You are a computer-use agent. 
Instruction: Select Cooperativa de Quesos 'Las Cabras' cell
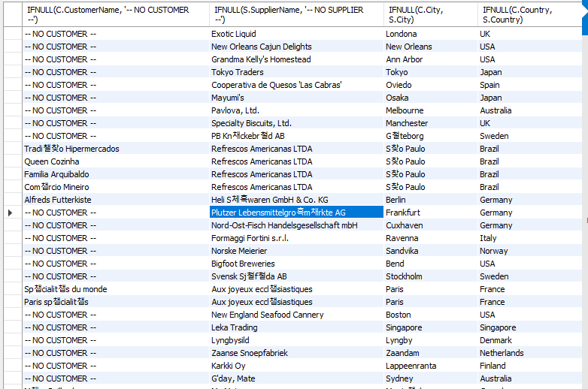coord(296,85)
